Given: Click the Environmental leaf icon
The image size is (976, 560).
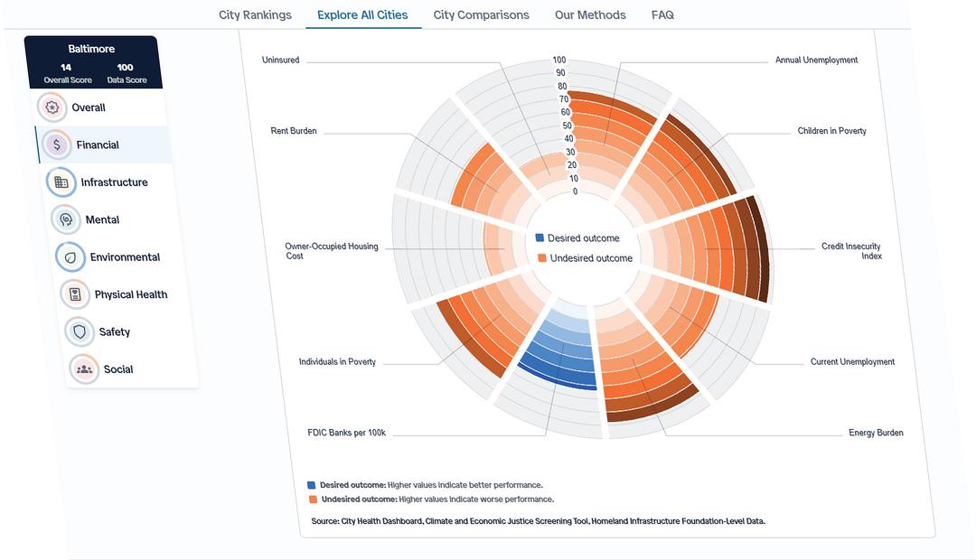Looking at the screenshot, I should [70, 257].
